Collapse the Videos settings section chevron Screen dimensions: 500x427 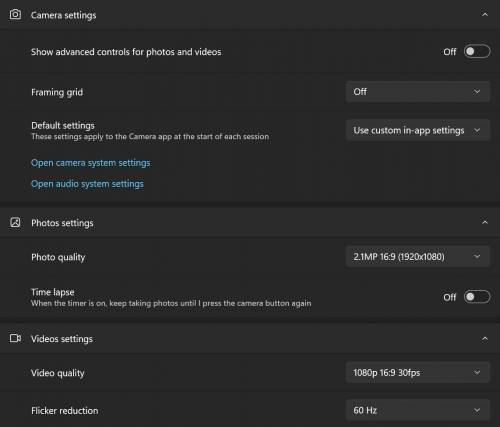485,339
